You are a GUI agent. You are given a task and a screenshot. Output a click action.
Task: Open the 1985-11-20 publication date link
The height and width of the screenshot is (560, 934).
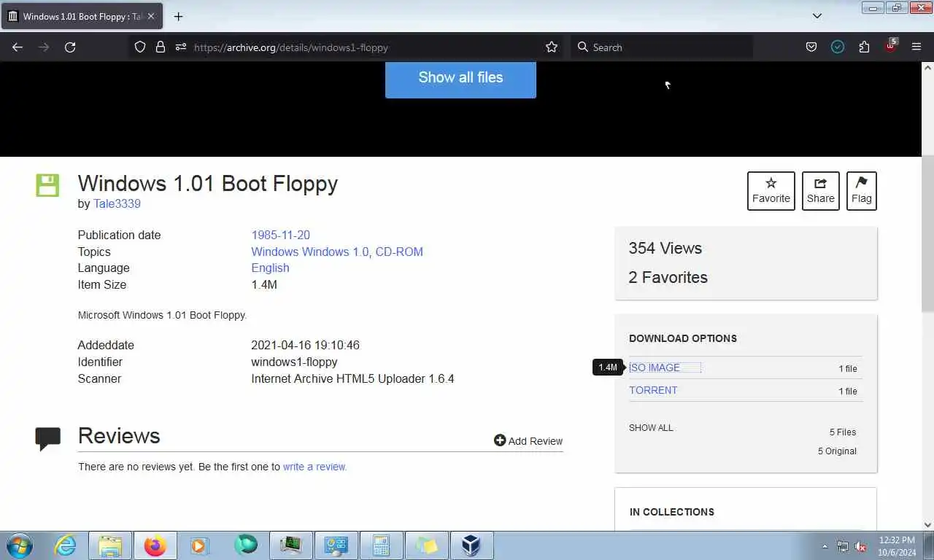pyautogui.click(x=281, y=236)
